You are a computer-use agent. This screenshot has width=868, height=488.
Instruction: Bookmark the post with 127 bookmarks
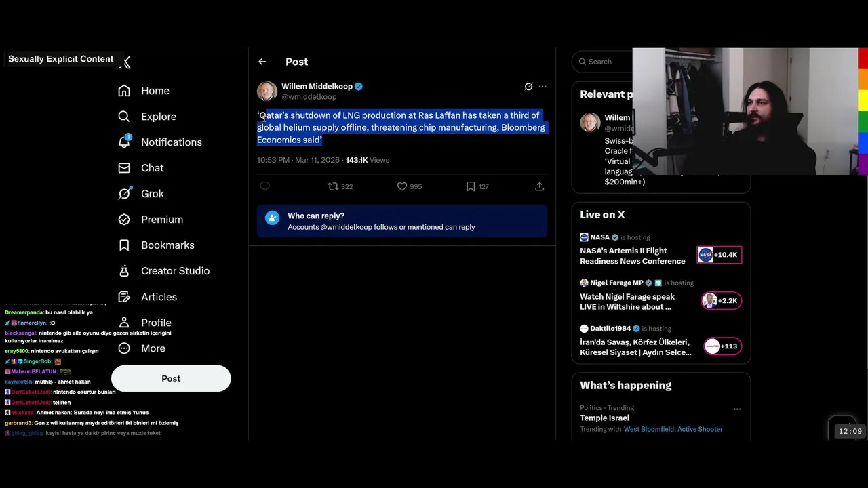click(x=477, y=186)
